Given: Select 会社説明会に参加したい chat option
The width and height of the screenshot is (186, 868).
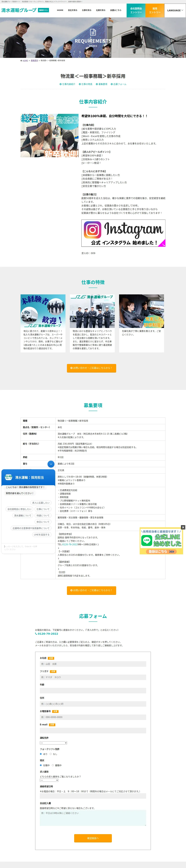Looking at the screenshot, I should point(20,509).
